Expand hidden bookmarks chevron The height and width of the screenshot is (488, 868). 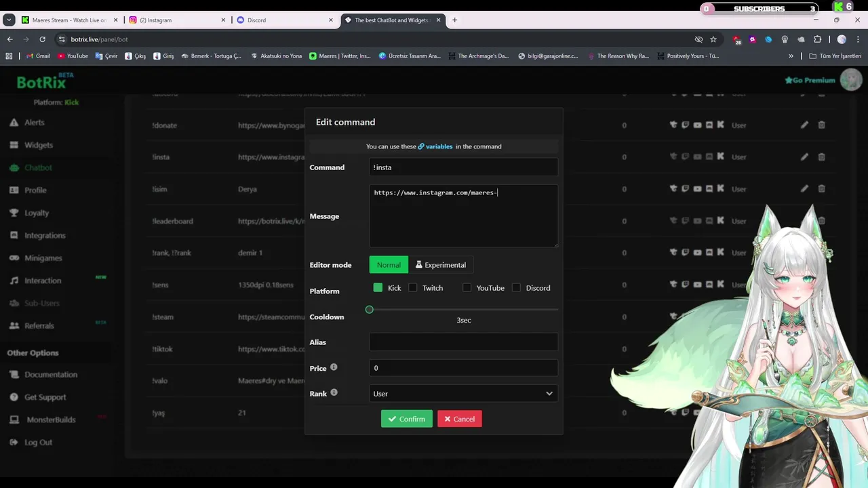(791, 56)
